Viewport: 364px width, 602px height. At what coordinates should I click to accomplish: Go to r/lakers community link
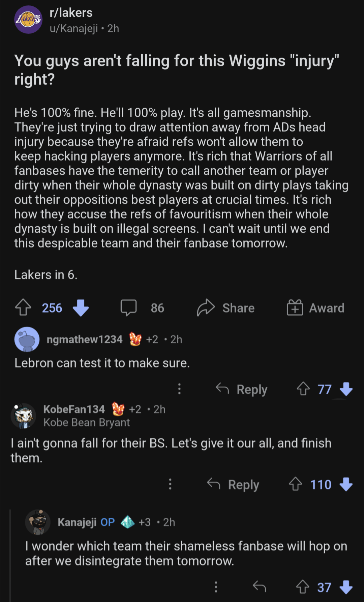(x=71, y=13)
